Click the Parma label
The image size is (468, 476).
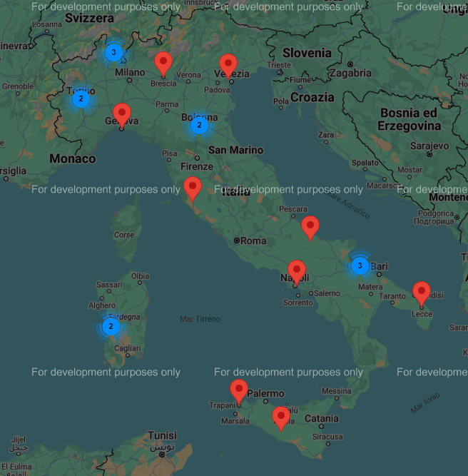click(x=167, y=104)
